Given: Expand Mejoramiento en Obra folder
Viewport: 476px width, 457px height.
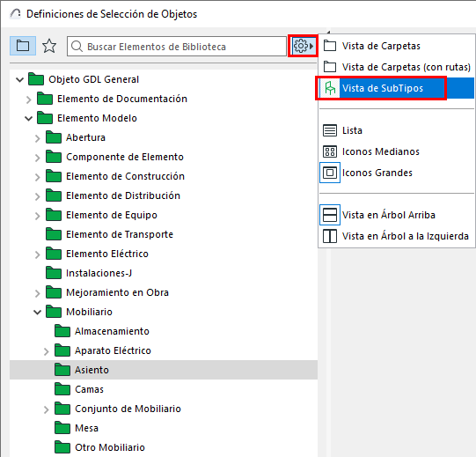Looking at the screenshot, I should point(37,293).
